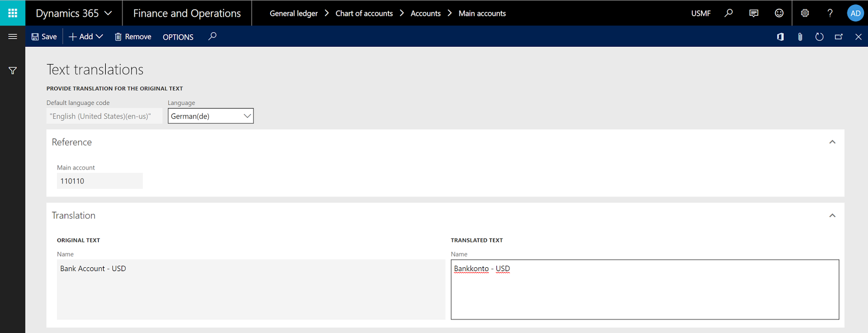Viewport: 868px width, 333px height.
Task: Expand the hamburger navigation pane
Action: point(12,36)
